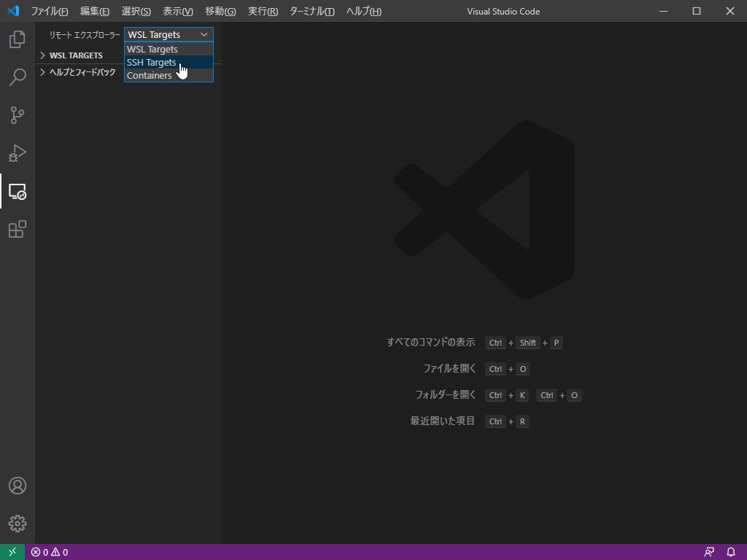The height and width of the screenshot is (560, 747).
Task: Open the 選択(S) menu
Action: pyautogui.click(x=136, y=11)
